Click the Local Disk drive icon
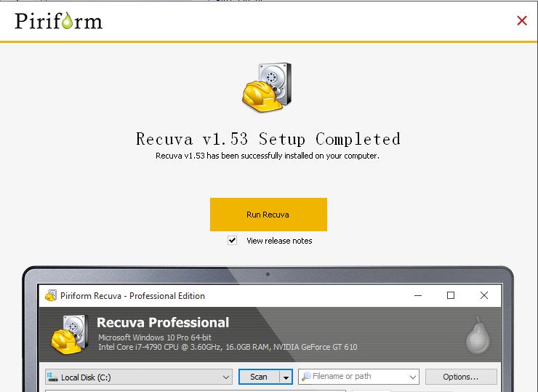This screenshot has height=392, width=538. click(x=52, y=377)
